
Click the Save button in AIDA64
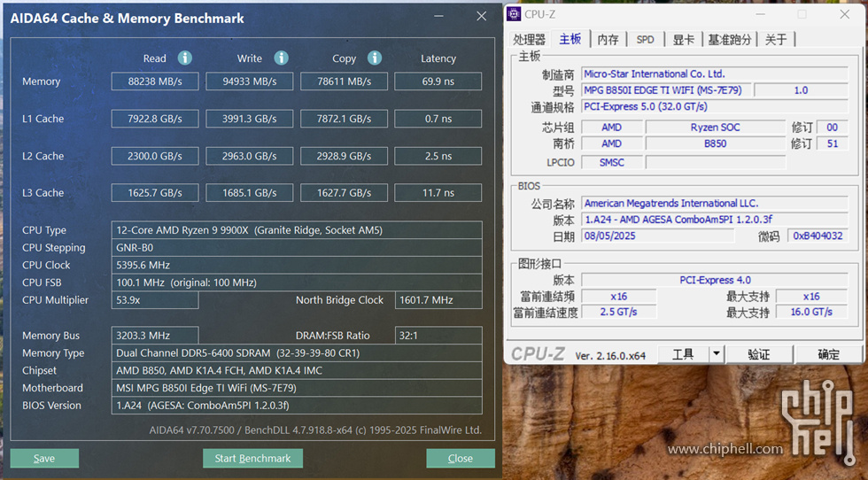coord(44,459)
